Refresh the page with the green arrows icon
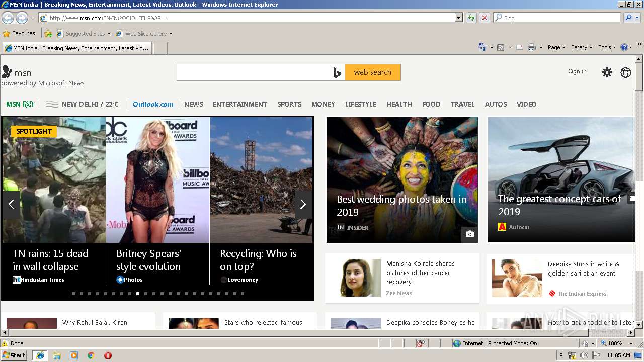 click(x=471, y=18)
